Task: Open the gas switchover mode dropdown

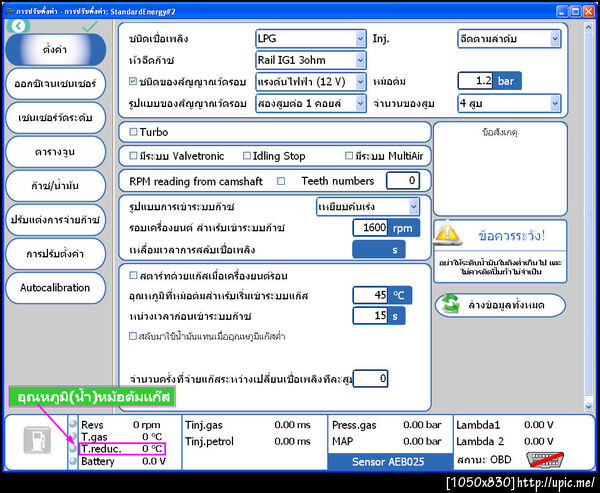Action: (368, 207)
